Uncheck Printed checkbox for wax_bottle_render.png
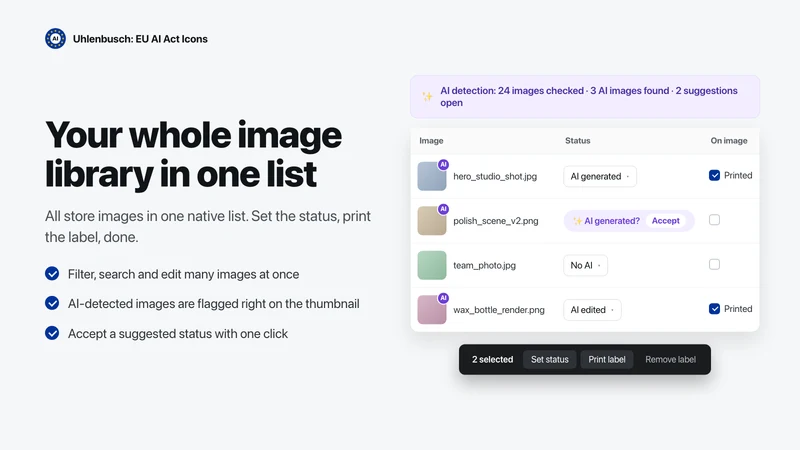Screen dimensions: 800x450 point(714,309)
